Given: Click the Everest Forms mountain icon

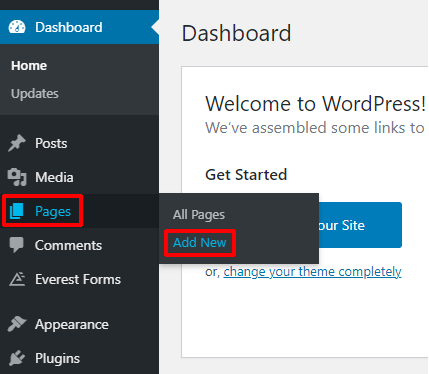Looking at the screenshot, I should [x=17, y=279].
